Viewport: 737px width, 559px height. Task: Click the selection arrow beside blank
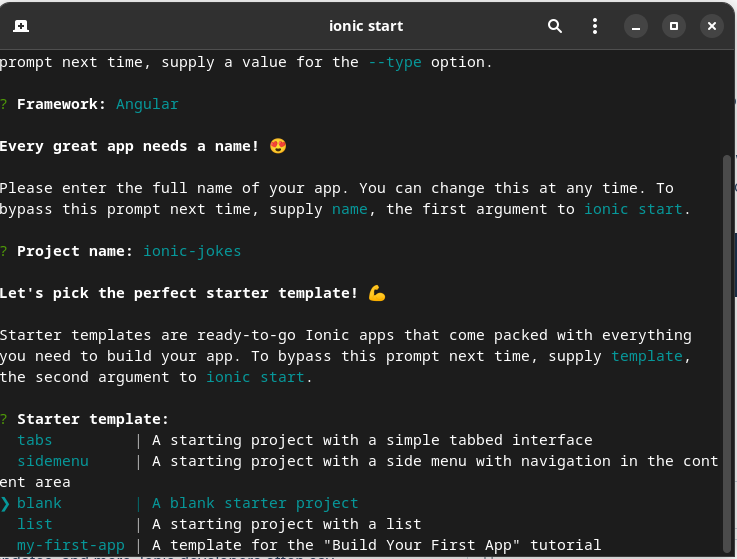point(5,504)
